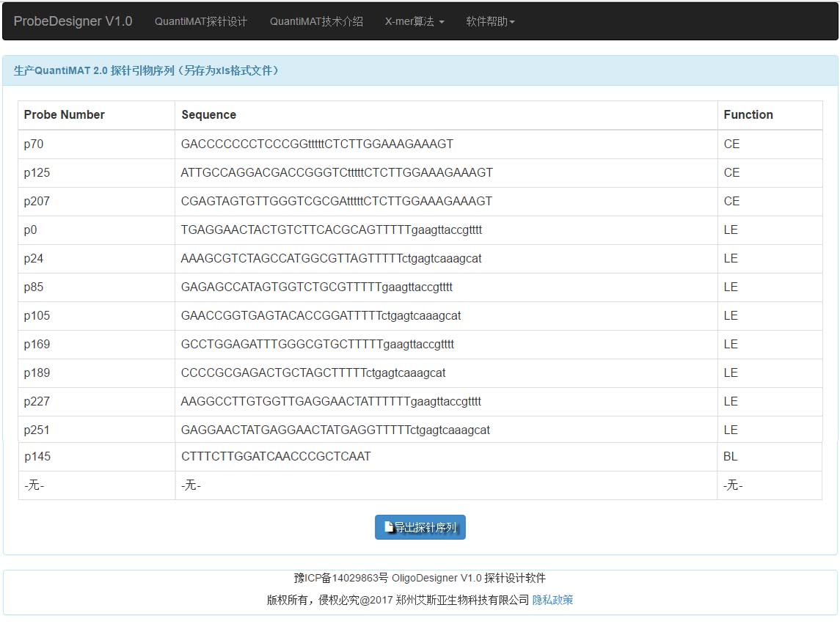840x624 pixels.
Task: Click the sequence starting GCCTGGAGATTTGGG
Action: (317, 345)
